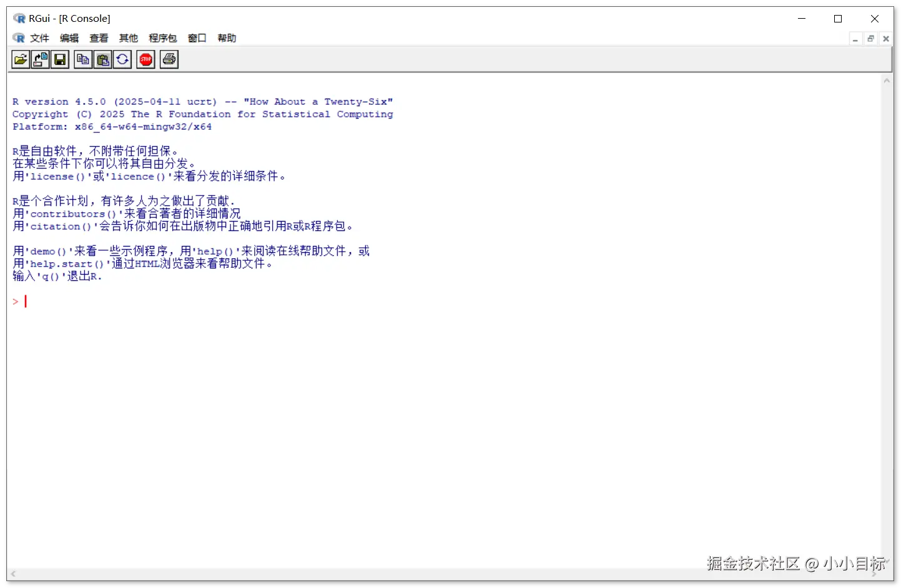Minimize the inner R Console child window
The image size is (901, 588).
[x=855, y=39]
